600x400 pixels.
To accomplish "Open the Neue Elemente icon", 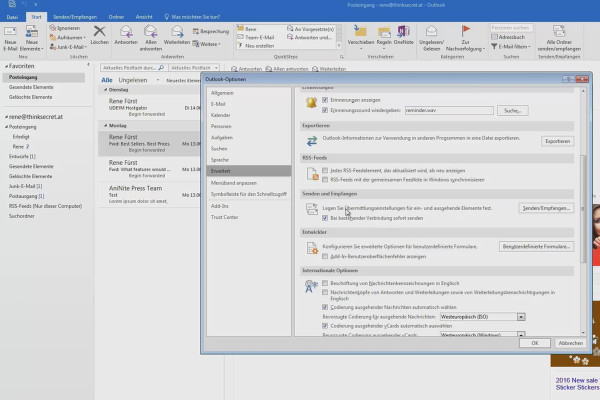I will coord(32,31).
